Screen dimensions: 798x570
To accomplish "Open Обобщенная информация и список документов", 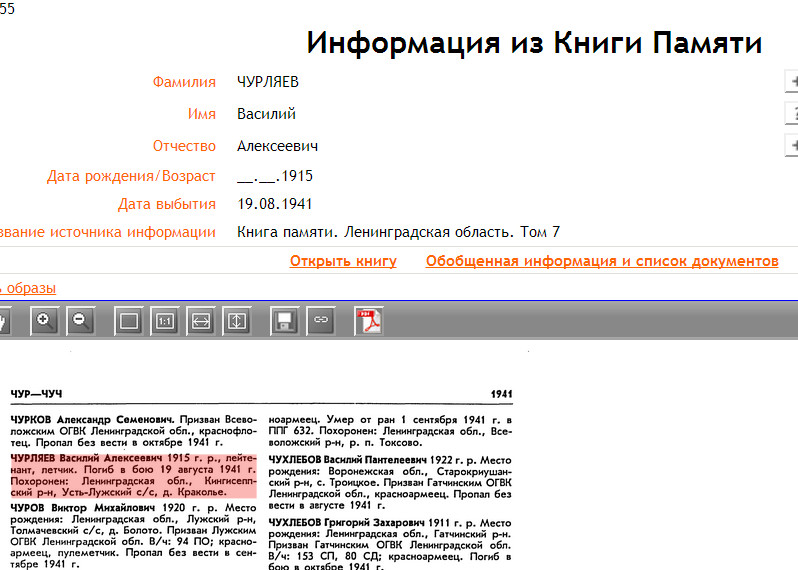I will coord(601,261).
